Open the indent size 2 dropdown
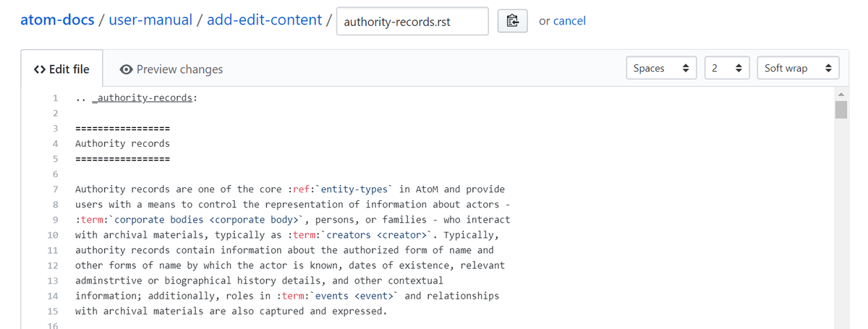Image resolution: width=868 pixels, height=329 pixels. click(x=727, y=68)
